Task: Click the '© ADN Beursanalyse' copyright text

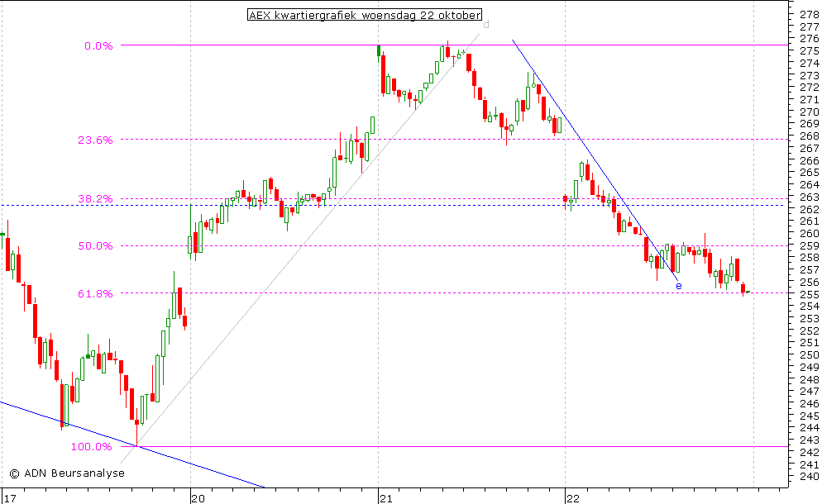Action: [67, 473]
